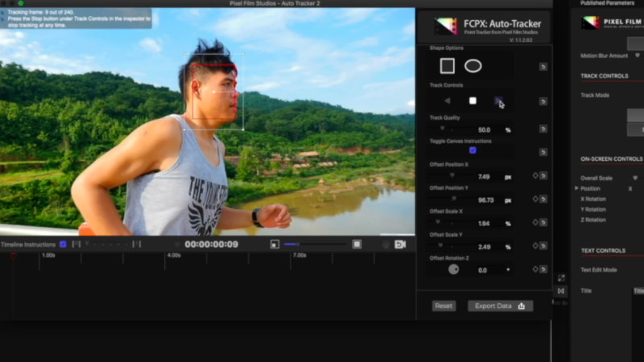Viewport: 644px width, 362px height.
Task: Reset Toggle Canvas Instructions parameter
Action: pyautogui.click(x=543, y=152)
